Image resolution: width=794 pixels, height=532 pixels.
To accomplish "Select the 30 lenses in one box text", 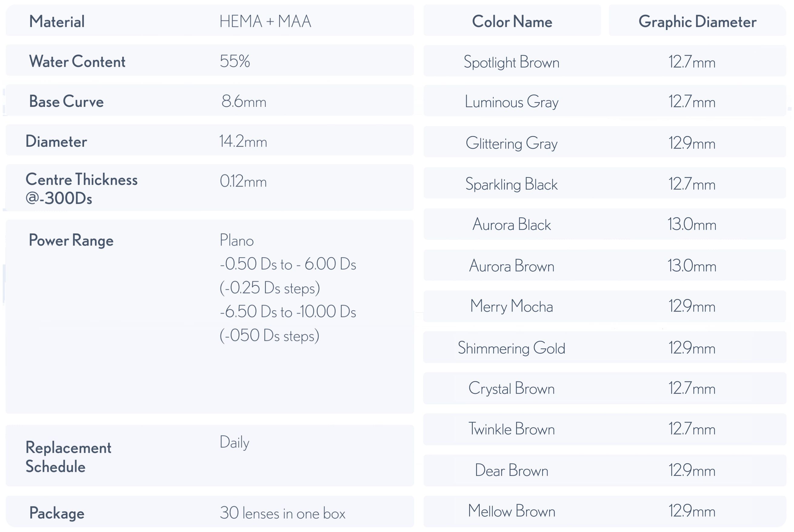I will coord(282,513).
